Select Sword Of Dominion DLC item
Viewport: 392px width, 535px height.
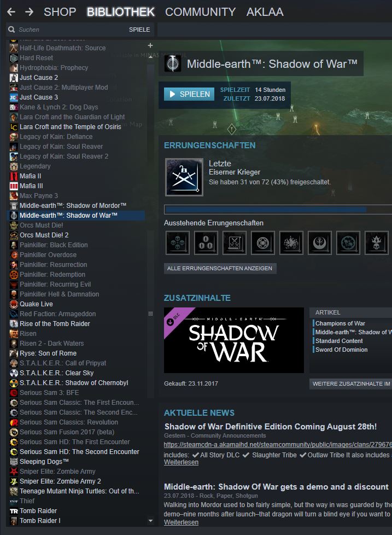tap(341, 350)
